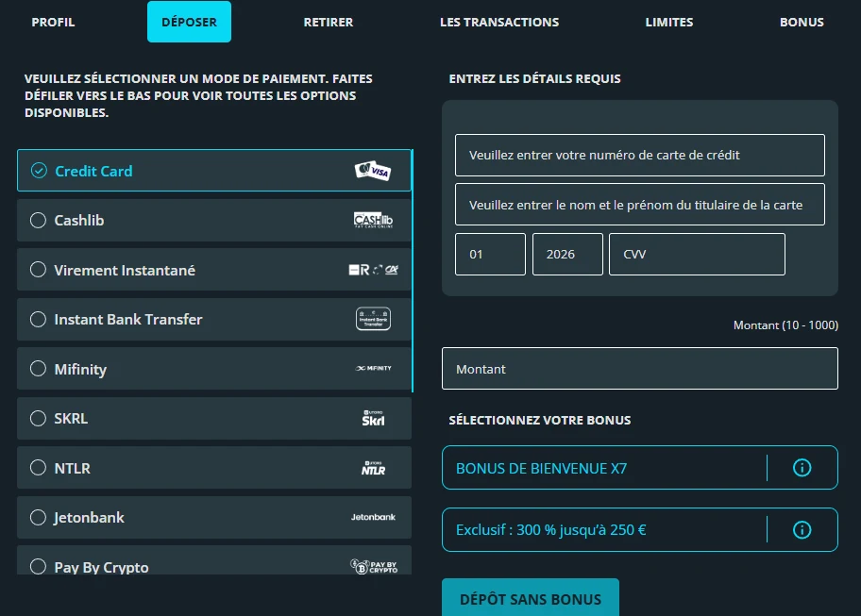Click the Instant Bank Transfer label text

128,319
